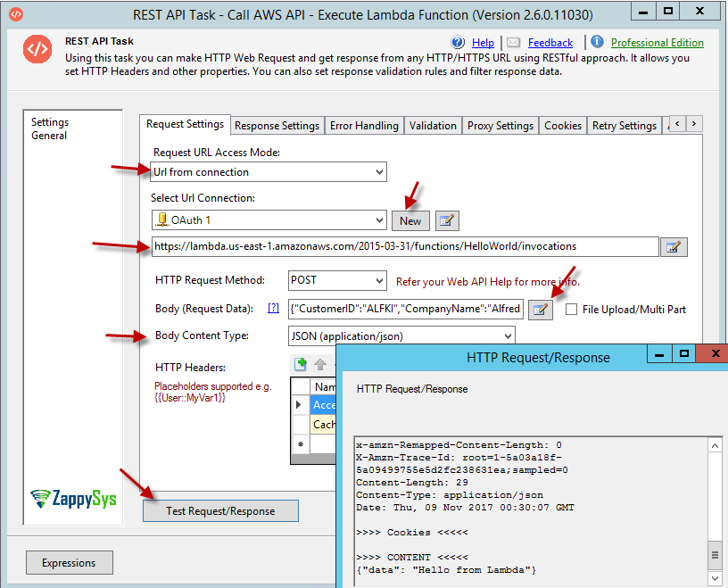Switch to Proxy Settings tab
Screen dimensions: 728x588
500,126
